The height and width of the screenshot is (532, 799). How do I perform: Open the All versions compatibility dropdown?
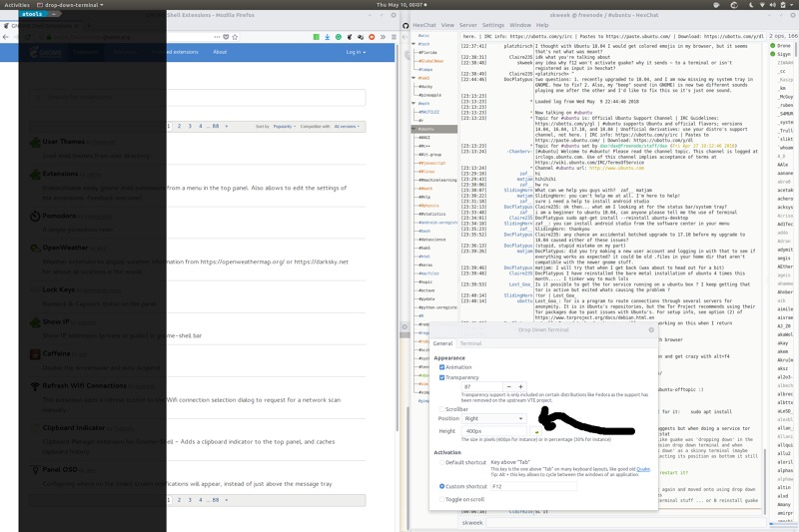point(347,126)
